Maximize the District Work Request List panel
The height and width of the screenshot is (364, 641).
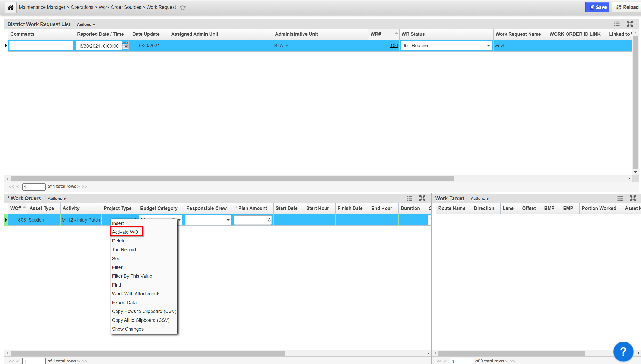[x=630, y=24]
